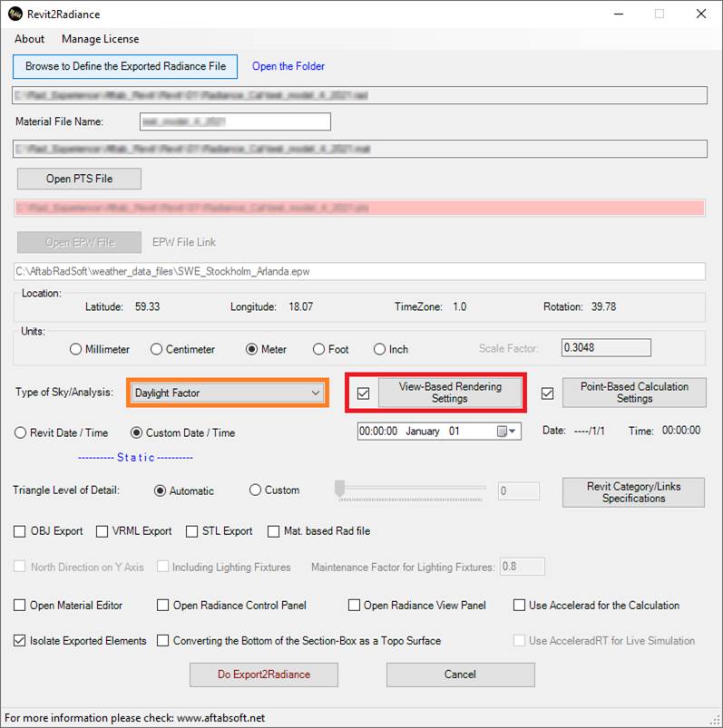Click the window resize grip icon
The width and height of the screenshot is (723, 728).
(716, 721)
